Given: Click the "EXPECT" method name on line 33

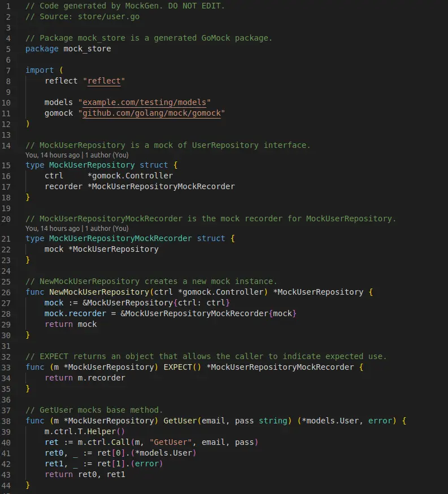Looking at the screenshot, I should (x=178, y=367).
